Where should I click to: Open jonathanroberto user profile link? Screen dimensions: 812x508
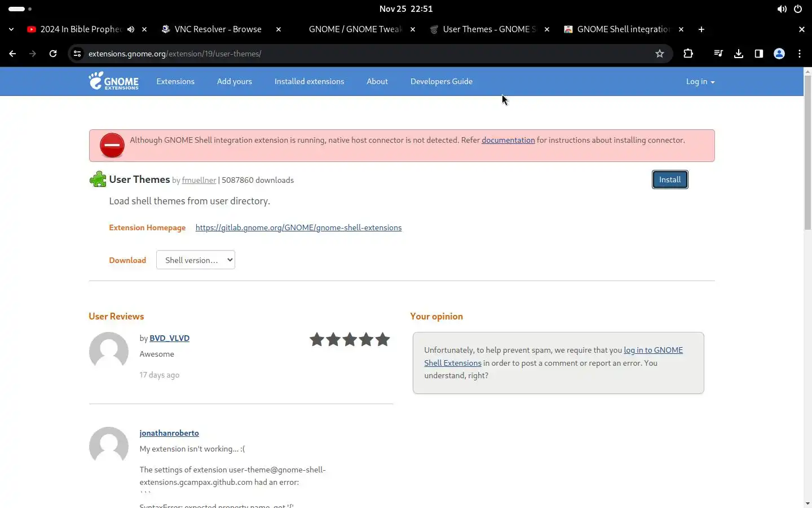169,433
